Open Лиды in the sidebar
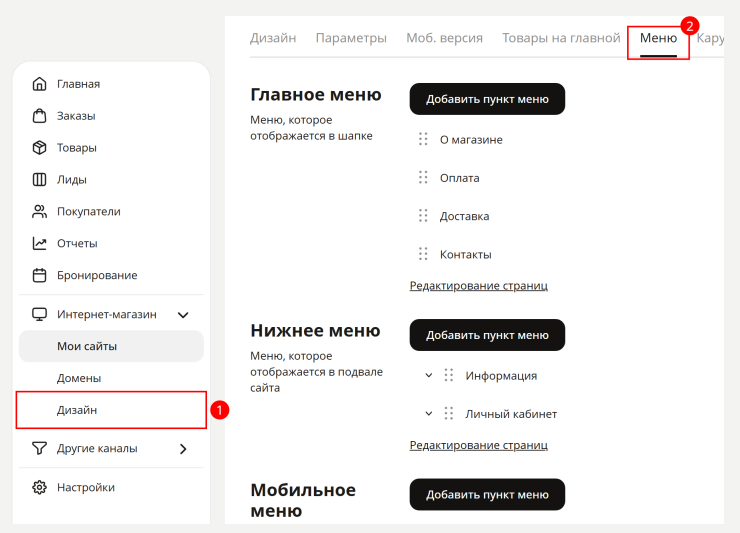Screen dimensions: 740x533 point(111,179)
